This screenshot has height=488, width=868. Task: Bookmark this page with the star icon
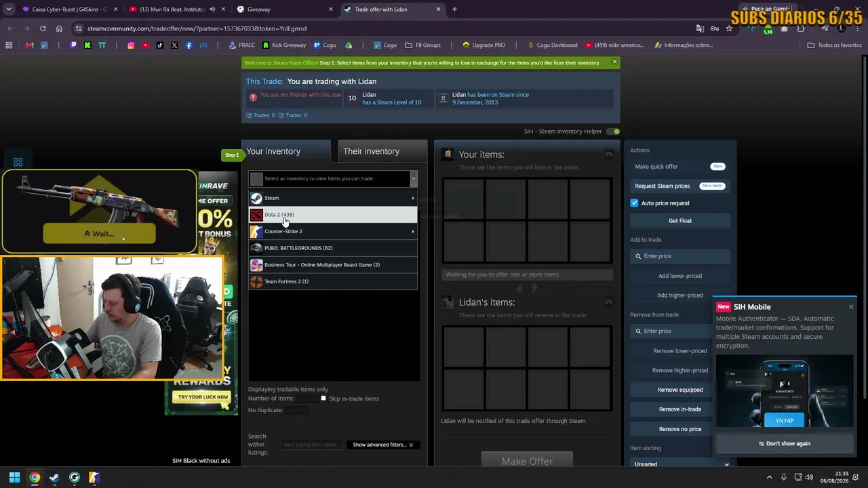tap(729, 28)
